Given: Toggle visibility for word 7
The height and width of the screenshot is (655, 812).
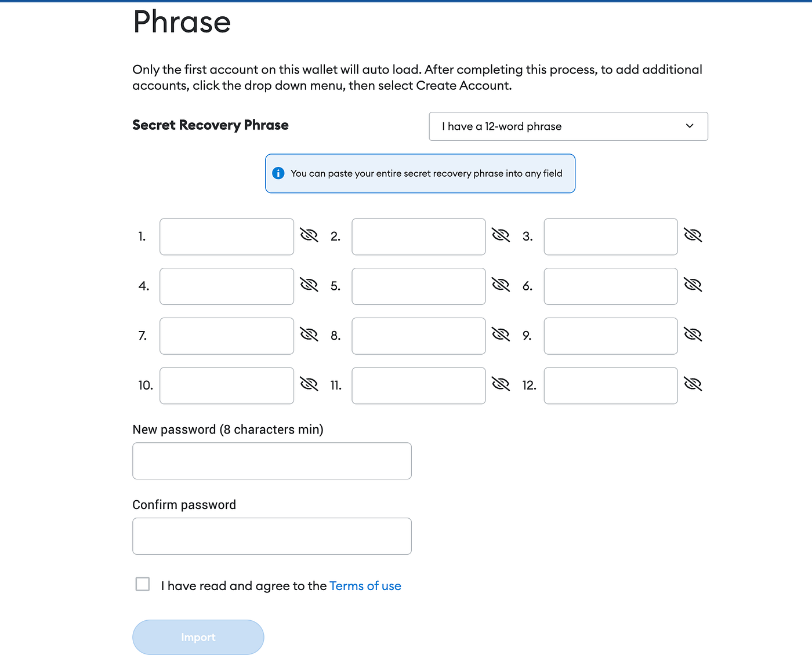Looking at the screenshot, I should (x=309, y=334).
